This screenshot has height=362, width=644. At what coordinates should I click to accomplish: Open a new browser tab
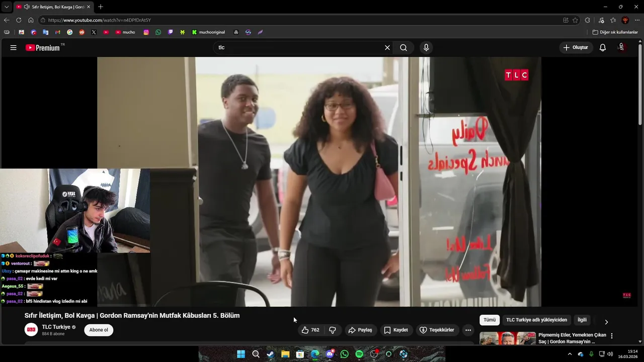click(101, 7)
